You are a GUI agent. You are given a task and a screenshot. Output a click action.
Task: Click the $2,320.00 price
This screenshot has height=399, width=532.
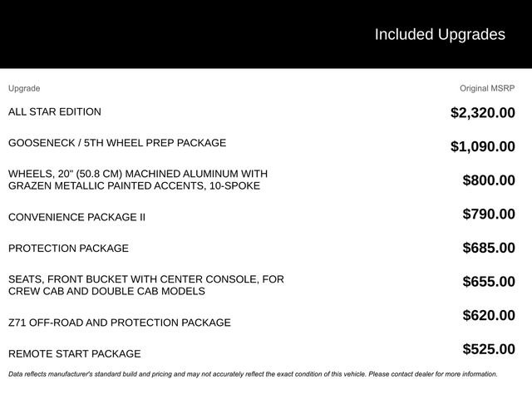pos(482,112)
